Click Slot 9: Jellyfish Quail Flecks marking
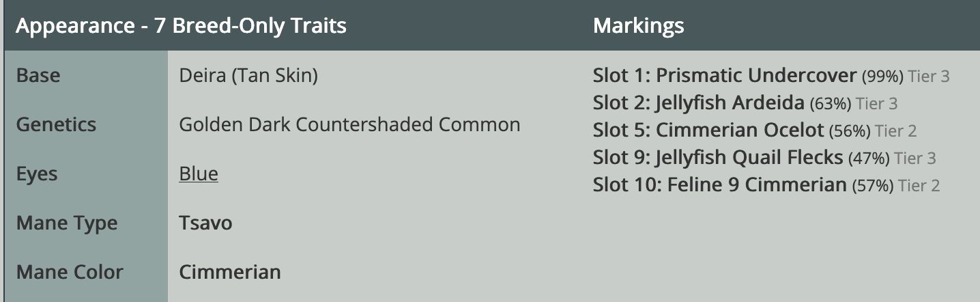The image size is (980, 302). 718,157
